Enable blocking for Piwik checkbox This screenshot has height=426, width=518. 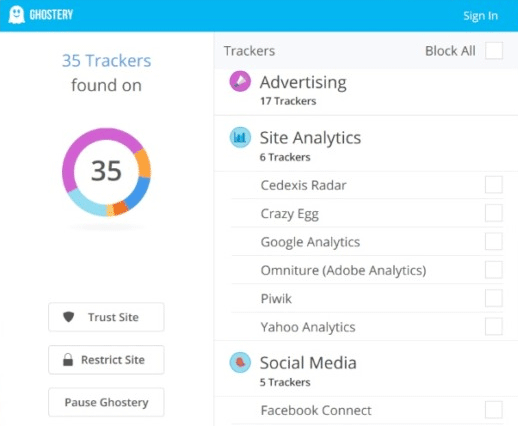click(494, 298)
